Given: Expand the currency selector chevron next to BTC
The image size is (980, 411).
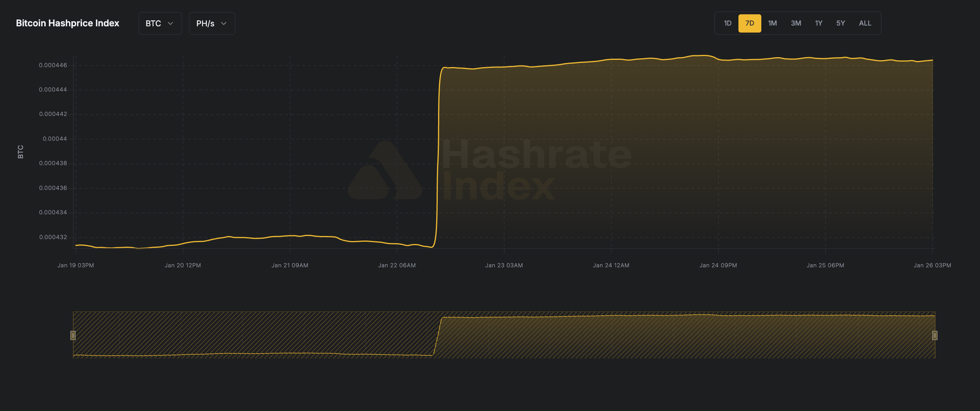Looking at the screenshot, I should pyautogui.click(x=171, y=23).
